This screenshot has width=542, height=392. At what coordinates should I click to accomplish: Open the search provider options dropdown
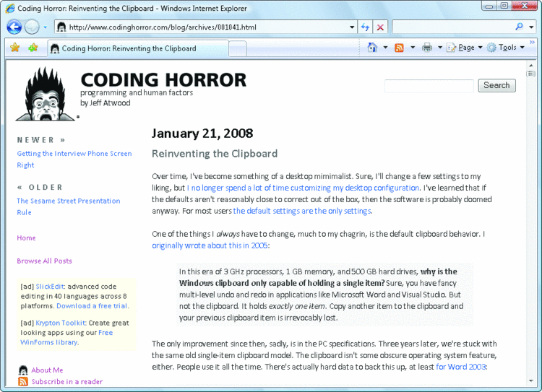tap(531, 27)
